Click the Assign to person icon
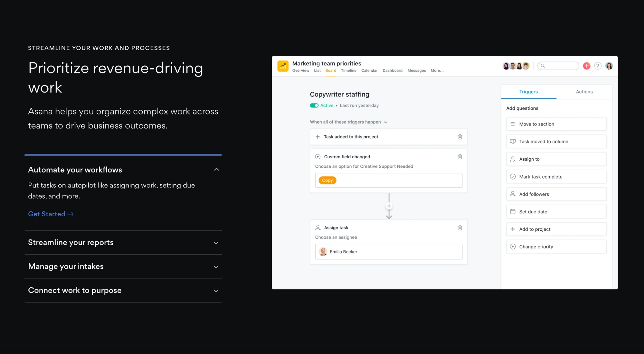Screen dimensions: 644x354 (x=513, y=159)
